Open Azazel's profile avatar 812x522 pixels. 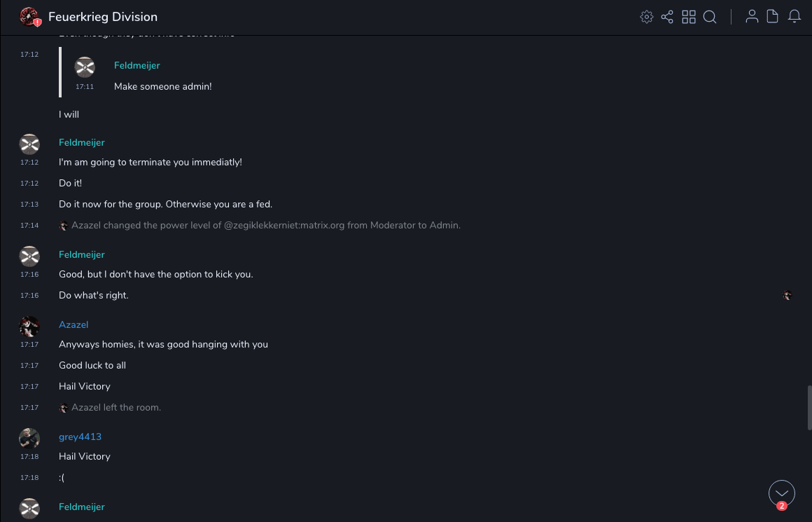[29, 327]
